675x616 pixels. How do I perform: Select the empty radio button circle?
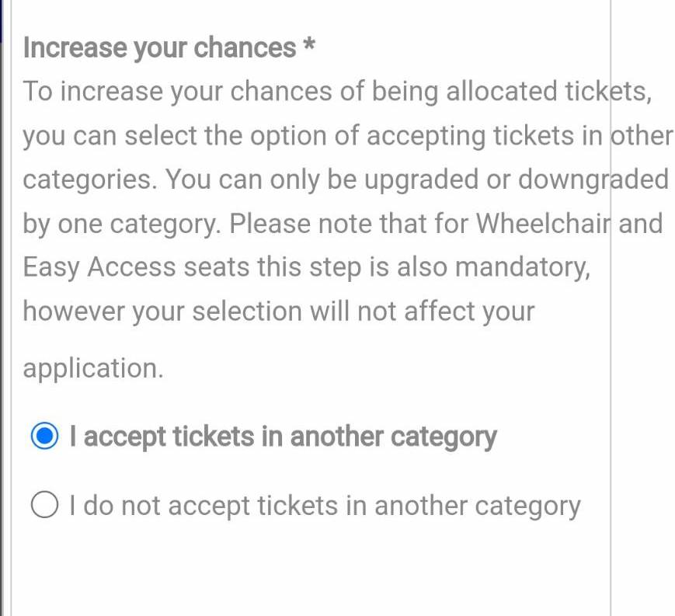44,504
